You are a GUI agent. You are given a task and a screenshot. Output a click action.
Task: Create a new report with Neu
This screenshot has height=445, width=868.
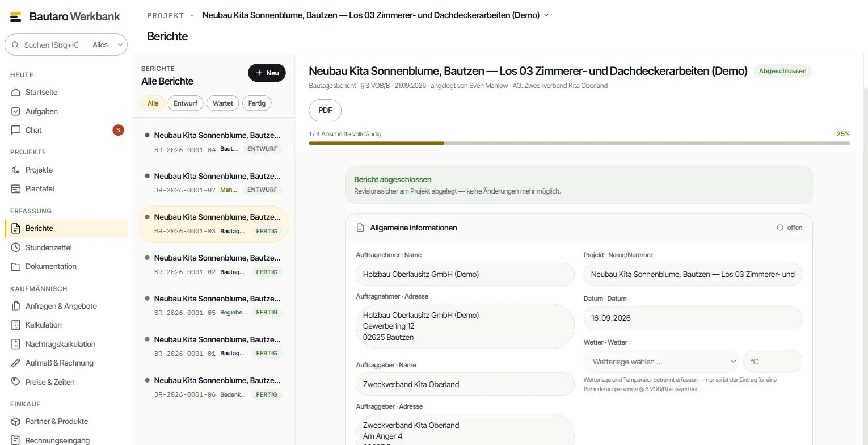pos(267,73)
